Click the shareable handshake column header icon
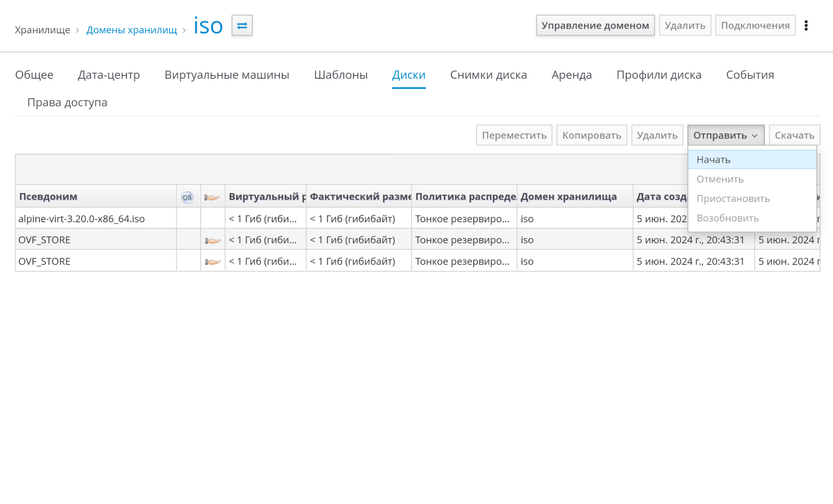Screen dimensions: 833x504 pos(212,197)
